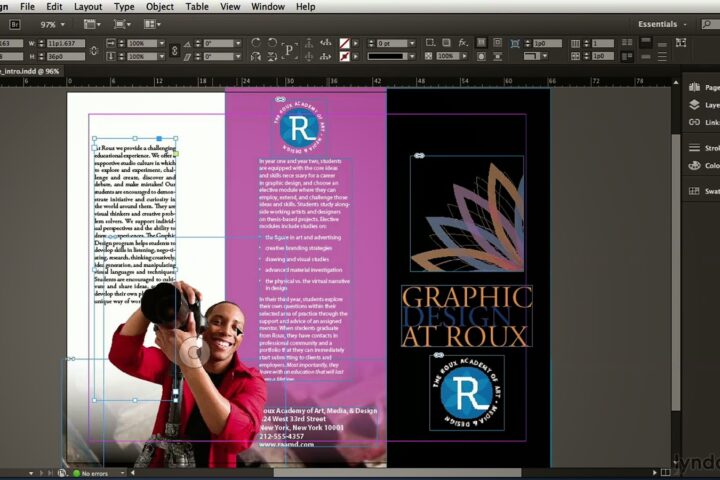The width and height of the screenshot is (720, 480).
Task: Click the select container icon
Action: 309,43
